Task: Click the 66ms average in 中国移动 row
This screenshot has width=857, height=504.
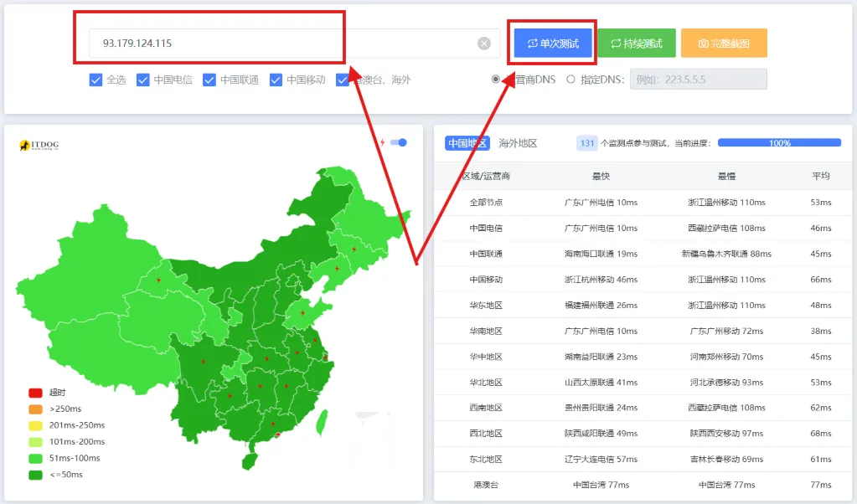Action: pos(821,279)
